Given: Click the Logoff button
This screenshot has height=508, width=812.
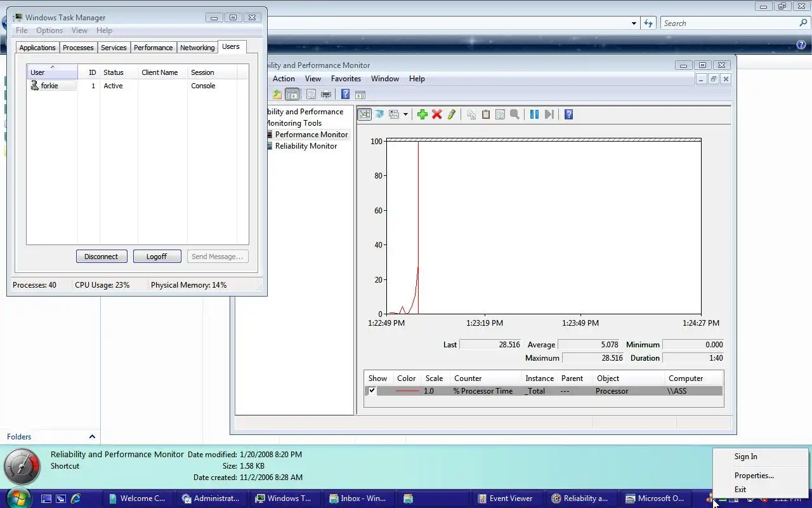Looking at the screenshot, I should tap(157, 257).
